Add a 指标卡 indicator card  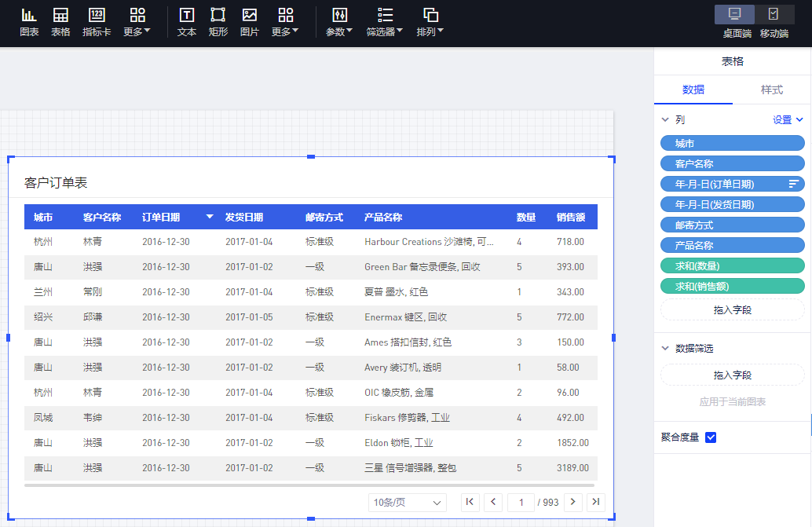97,22
